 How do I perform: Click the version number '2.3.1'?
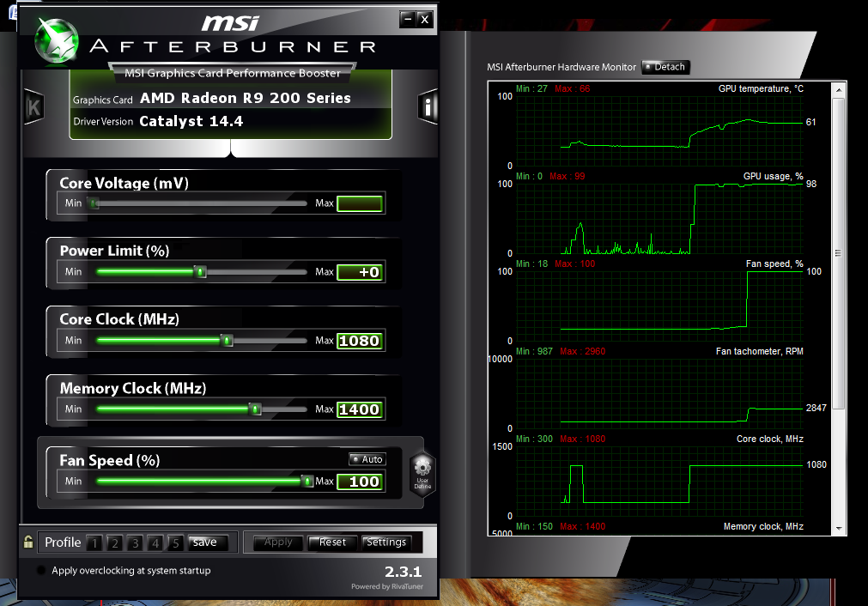click(x=403, y=572)
